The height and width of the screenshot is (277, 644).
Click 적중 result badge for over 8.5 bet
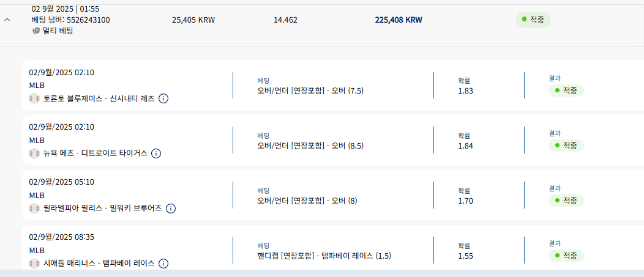click(x=566, y=146)
